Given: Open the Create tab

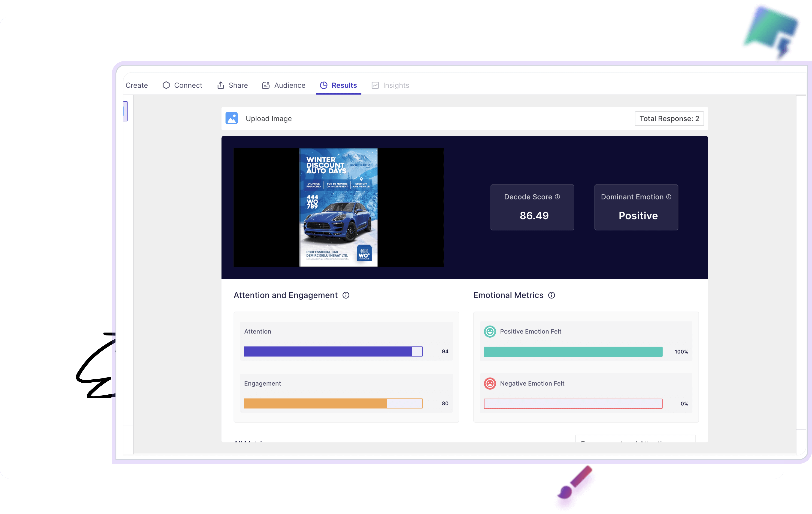Looking at the screenshot, I should [136, 85].
